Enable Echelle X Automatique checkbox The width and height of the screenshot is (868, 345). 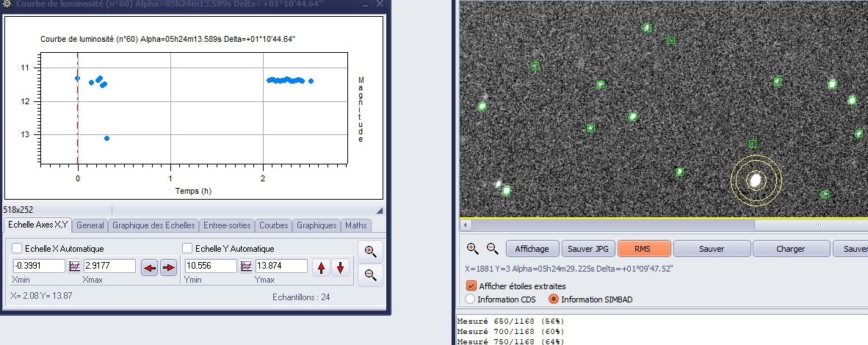[x=17, y=248]
